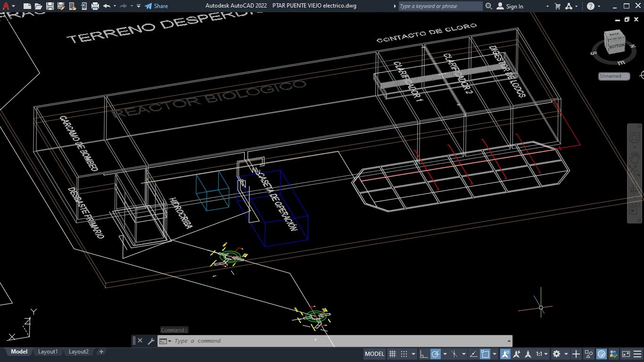Click the BOTTOM face of the ViewCube
Image resolution: width=644 pixels, height=362 pixels.
point(616,46)
